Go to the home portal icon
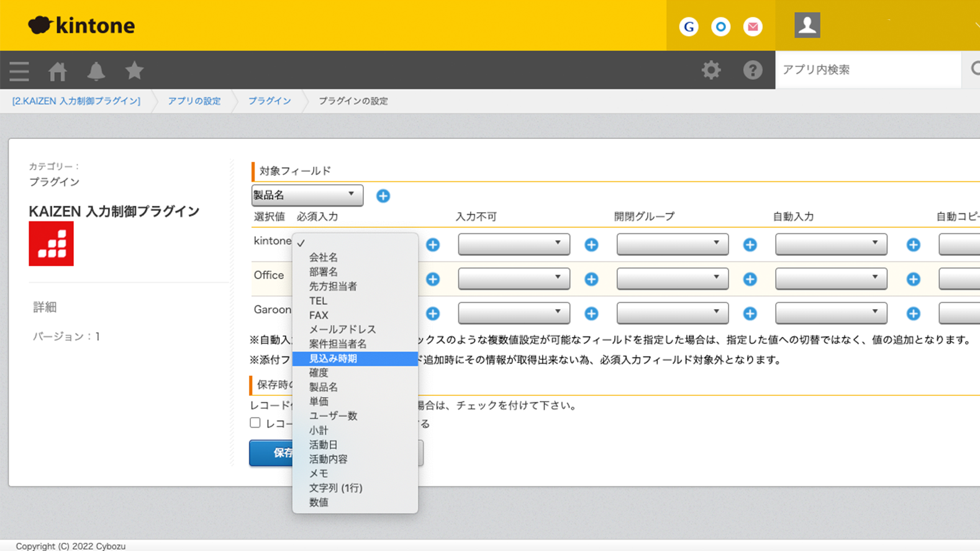980x551 pixels. (58, 71)
